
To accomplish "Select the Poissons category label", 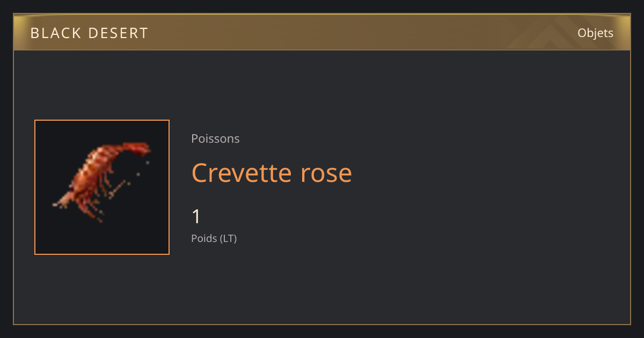I will coord(215,139).
